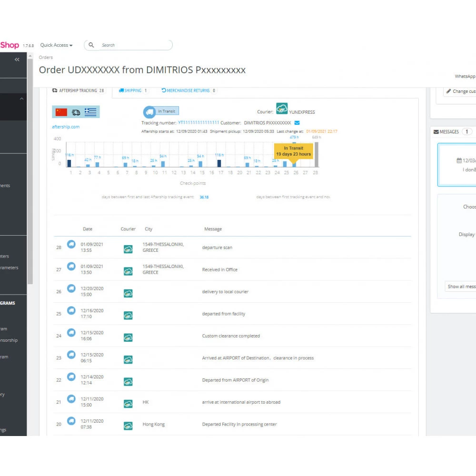This screenshot has height=476, width=476.
Task: Open the aftership.com link
Action: 66,127
